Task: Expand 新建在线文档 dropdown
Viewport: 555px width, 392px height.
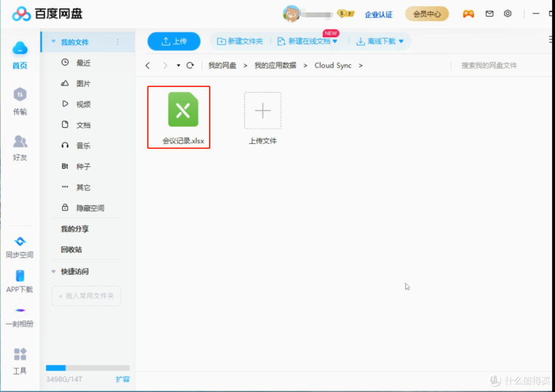Action: pos(335,42)
